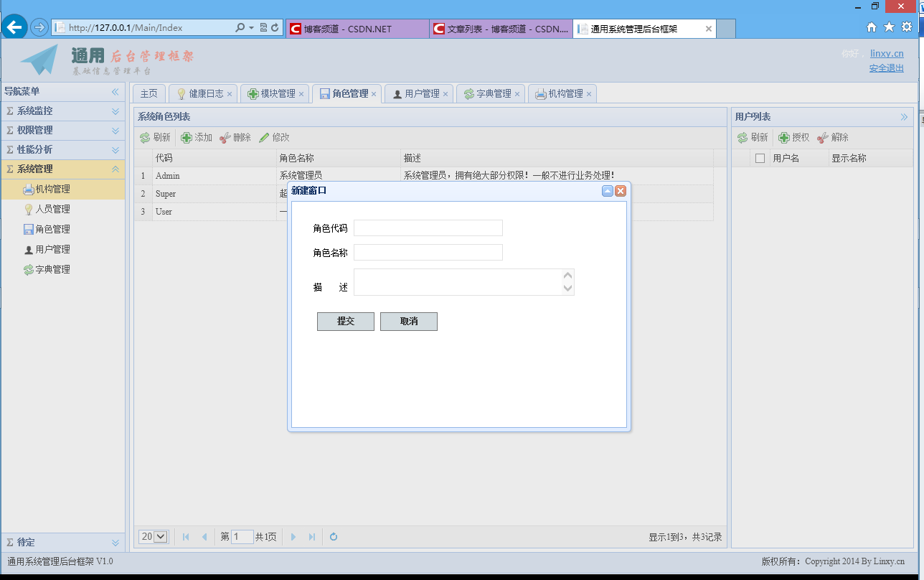Click 修改 edit pencil button in toolbar

pyautogui.click(x=274, y=137)
